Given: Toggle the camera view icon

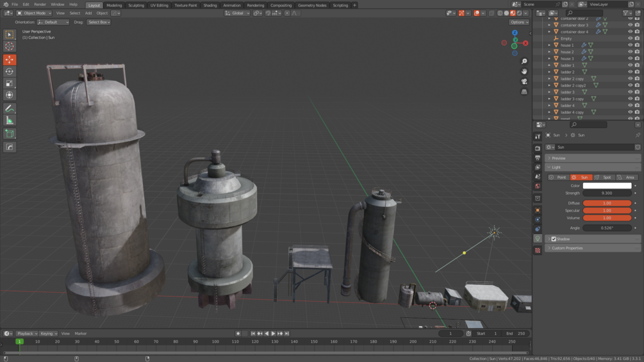Looking at the screenshot, I should 524,81.
